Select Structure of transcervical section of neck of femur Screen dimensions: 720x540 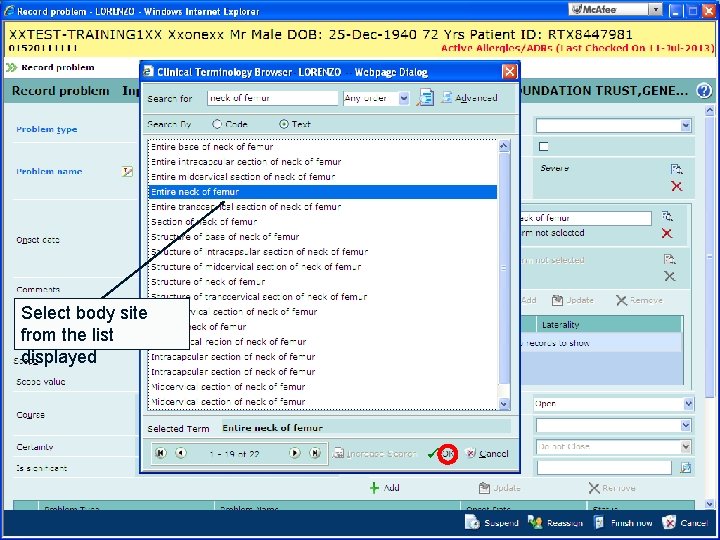(323, 297)
